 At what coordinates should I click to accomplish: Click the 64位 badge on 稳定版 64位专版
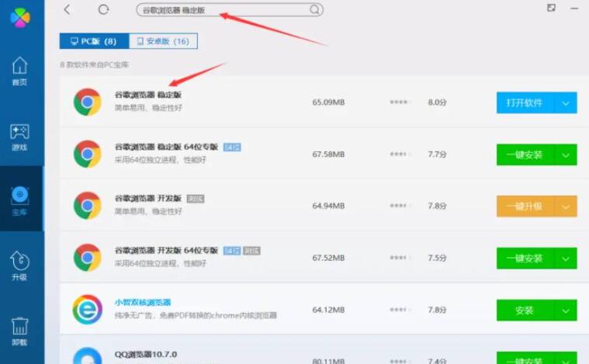tap(232, 147)
